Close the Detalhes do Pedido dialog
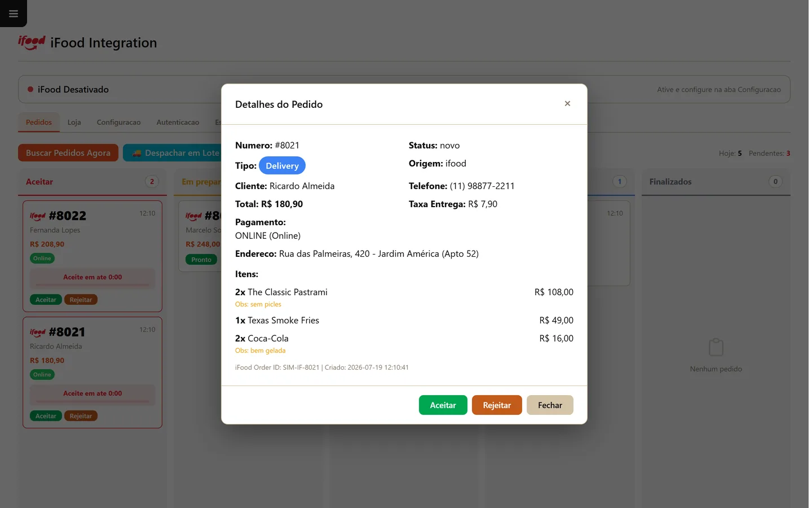 pyautogui.click(x=567, y=103)
